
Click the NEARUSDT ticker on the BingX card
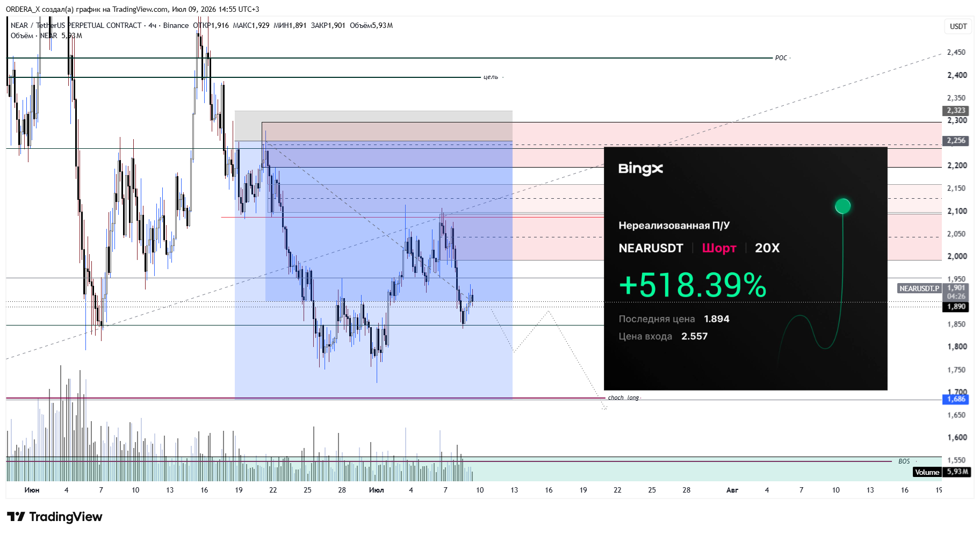pyautogui.click(x=651, y=248)
